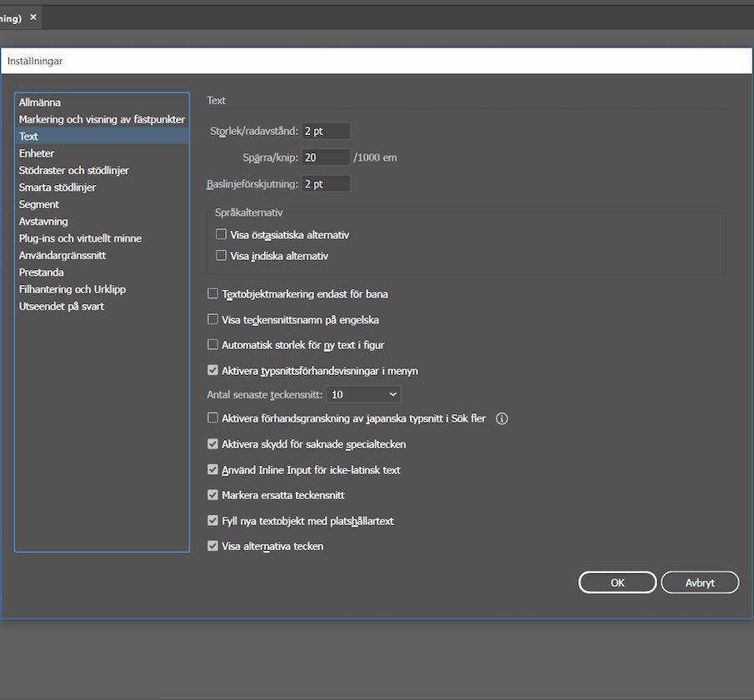Enable Visa teckensnittsnamn på engelska
The width and height of the screenshot is (754, 700).
[x=212, y=319]
